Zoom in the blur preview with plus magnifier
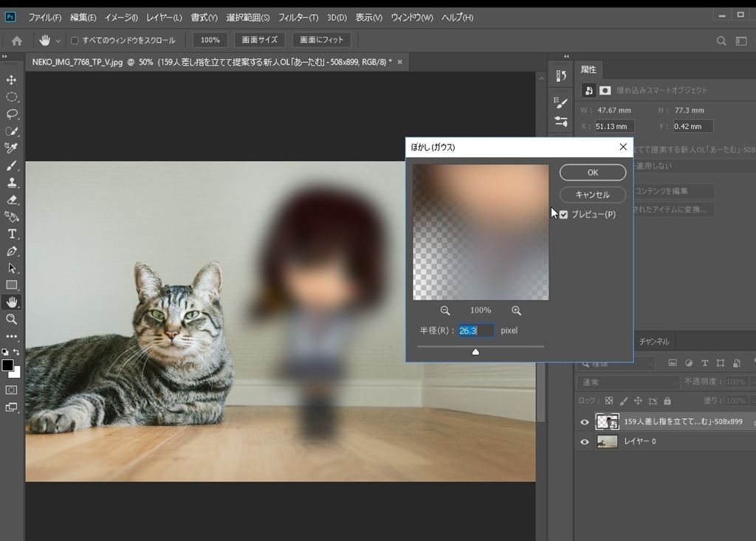The image size is (756, 541). click(x=516, y=311)
